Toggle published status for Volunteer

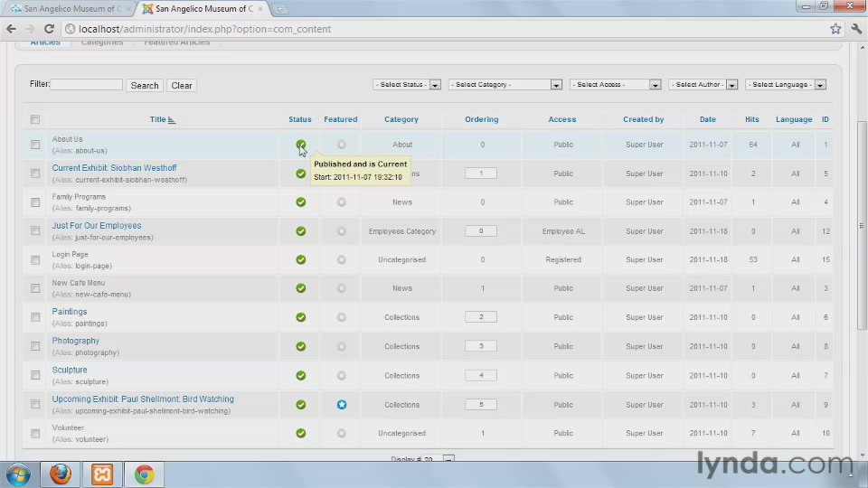click(x=300, y=433)
